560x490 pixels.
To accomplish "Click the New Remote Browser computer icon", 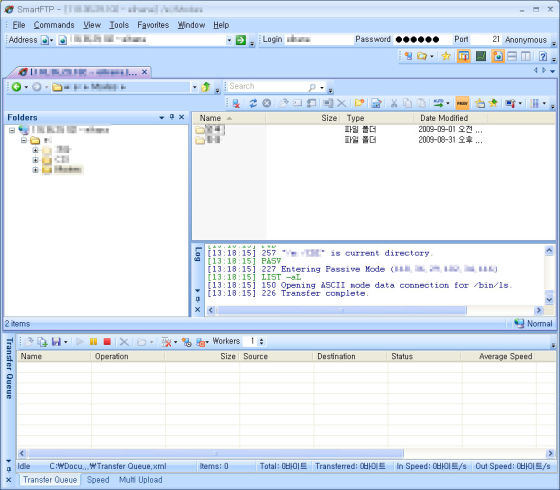I will click(x=408, y=56).
